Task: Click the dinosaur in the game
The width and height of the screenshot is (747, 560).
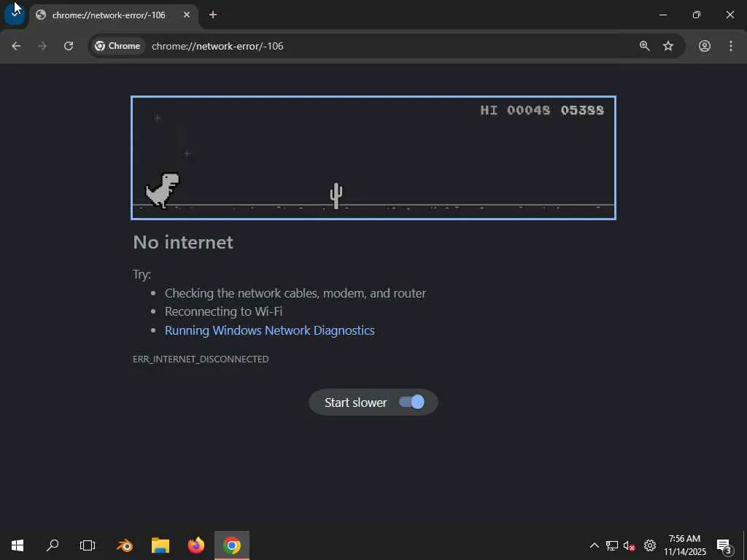Action: point(163,190)
